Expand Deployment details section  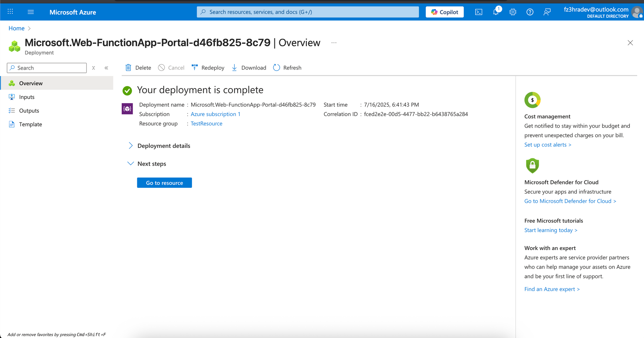159,146
